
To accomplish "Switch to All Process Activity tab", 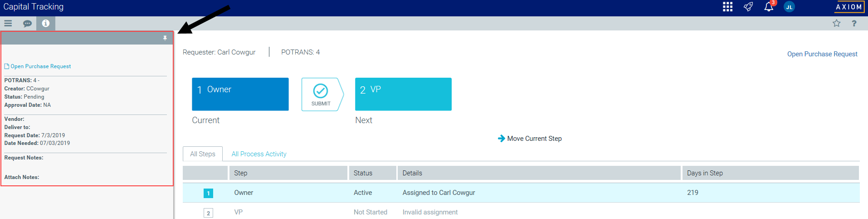I will pos(259,154).
